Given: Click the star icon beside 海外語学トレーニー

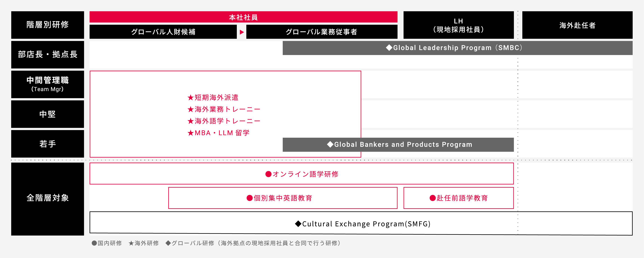Looking at the screenshot, I should tap(191, 121).
